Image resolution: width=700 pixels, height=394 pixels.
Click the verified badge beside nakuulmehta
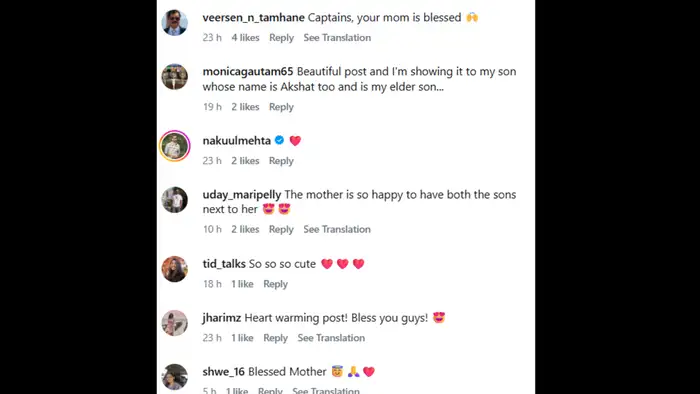(279, 140)
